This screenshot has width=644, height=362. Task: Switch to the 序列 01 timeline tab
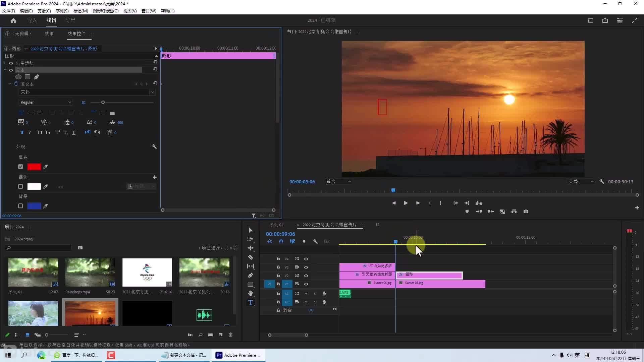(x=276, y=225)
